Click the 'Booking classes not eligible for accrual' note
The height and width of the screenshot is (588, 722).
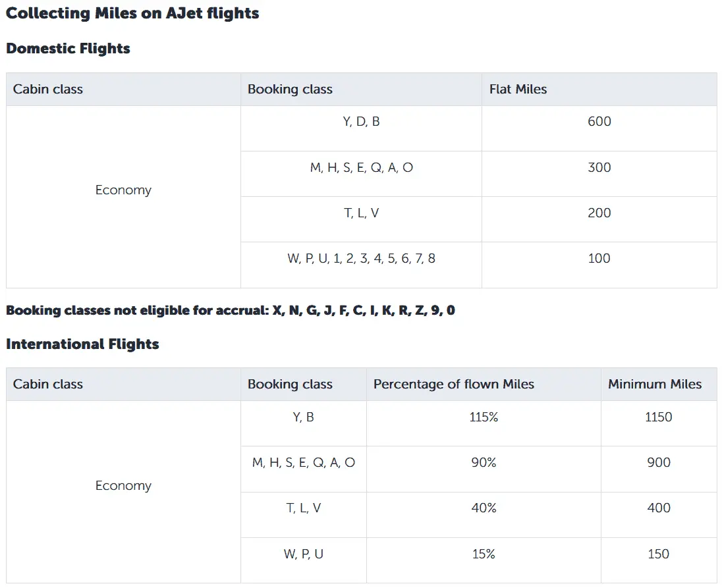(x=230, y=310)
